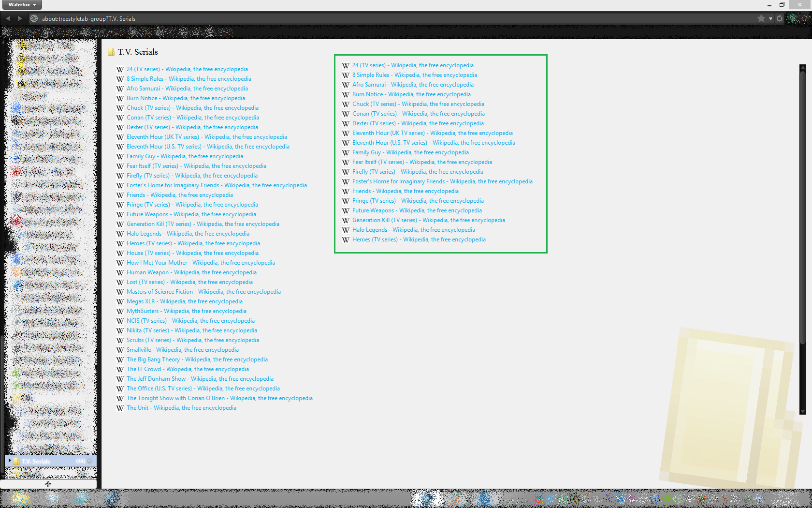
Task: Open the Nikita (TV series) link
Action: click(192, 330)
